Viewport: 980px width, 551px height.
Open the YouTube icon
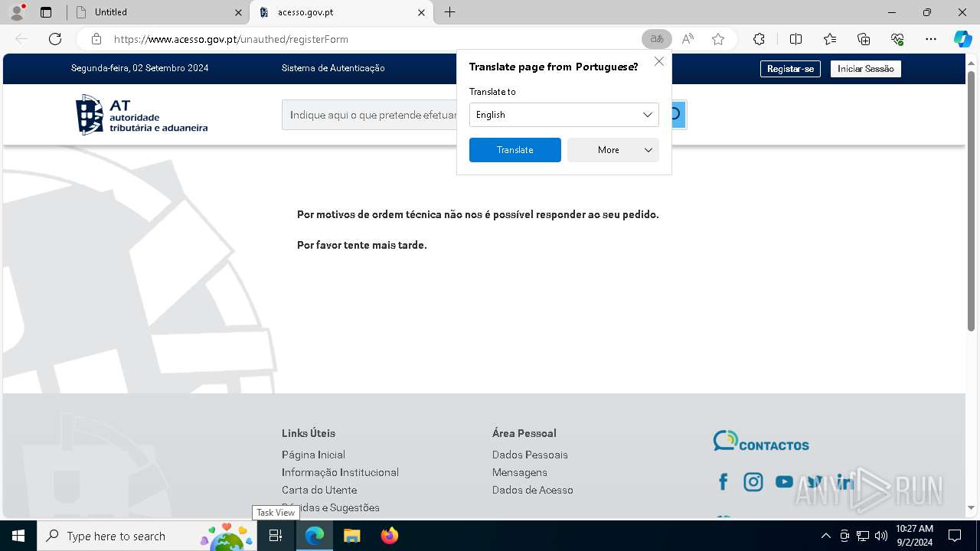point(784,481)
